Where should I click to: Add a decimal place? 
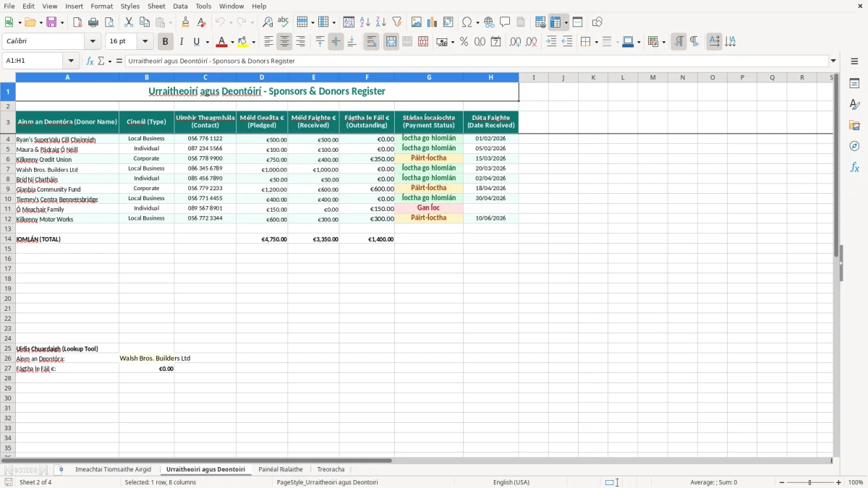[x=515, y=42]
